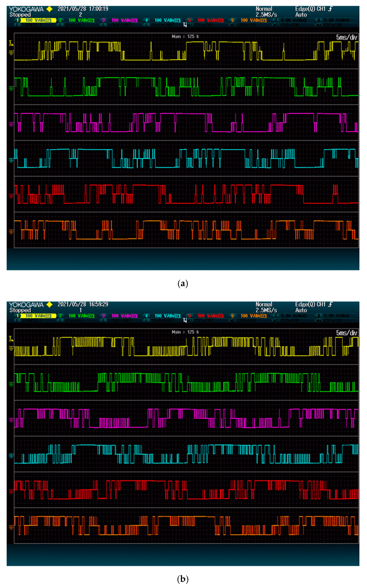Open the Edge(Q) CH1 trigger setting in panel (a)
This screenshot has width=367, height=588.
point(310,9)
